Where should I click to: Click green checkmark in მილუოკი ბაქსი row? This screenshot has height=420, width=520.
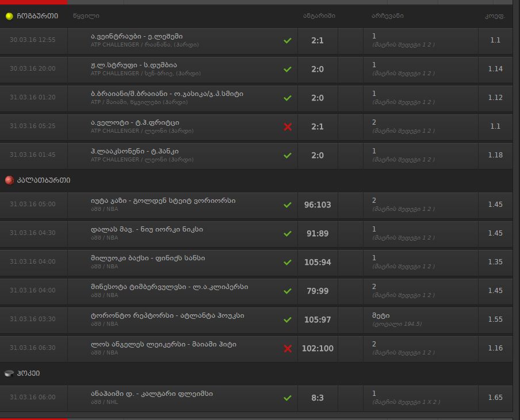click(x=288, y=263)
